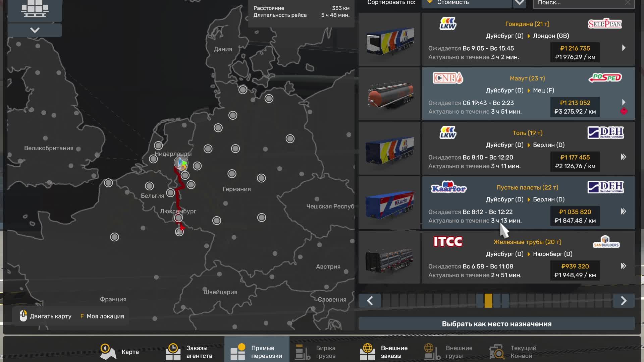Viewport: 644px width, 362px height.
Task: Clear search with the X icon
Action: 627,3
